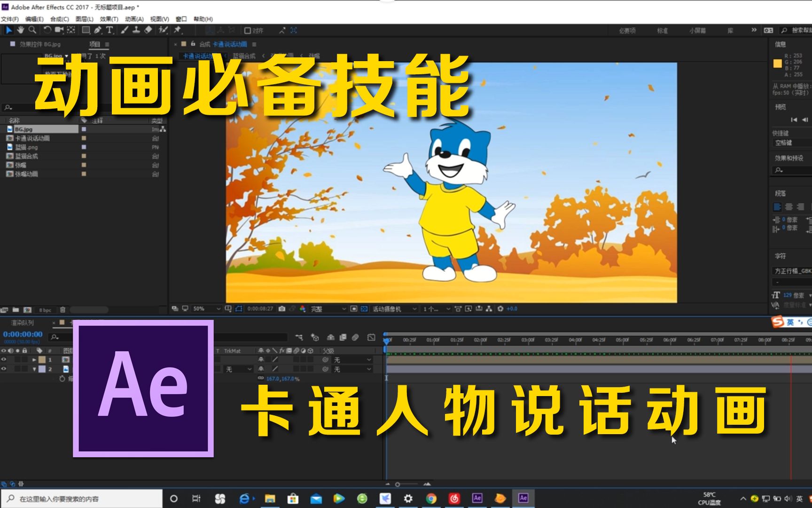Select the Clone Stamp tool
The width and height of the screenshot is (812, 508).
pyautogui.click(x=136, y=30)
